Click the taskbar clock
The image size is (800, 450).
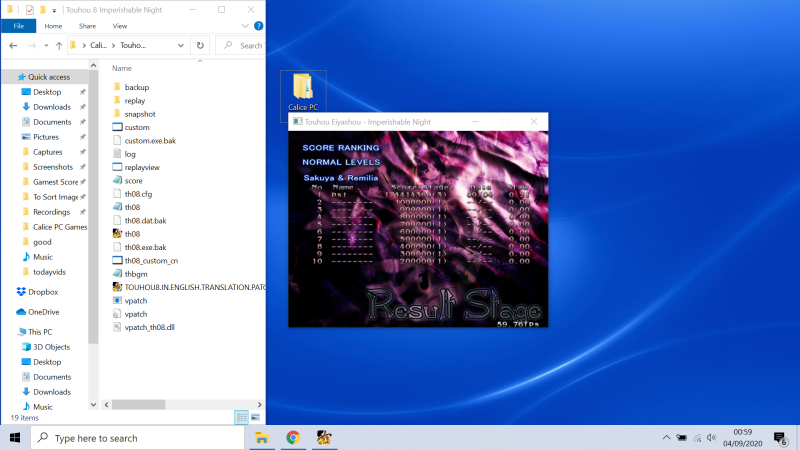(743, 438)
